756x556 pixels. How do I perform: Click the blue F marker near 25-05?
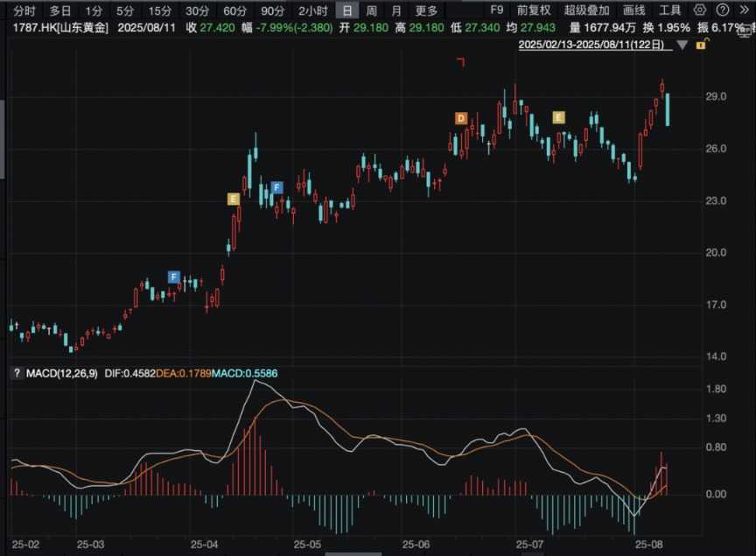click(276, 187)
